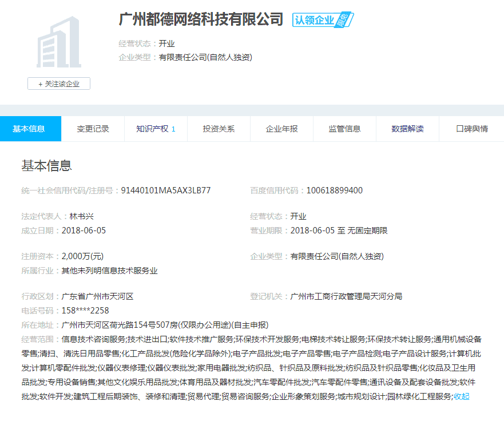Click the 电话号码 label
504x421 pixels.
click(x=38, y=311)
